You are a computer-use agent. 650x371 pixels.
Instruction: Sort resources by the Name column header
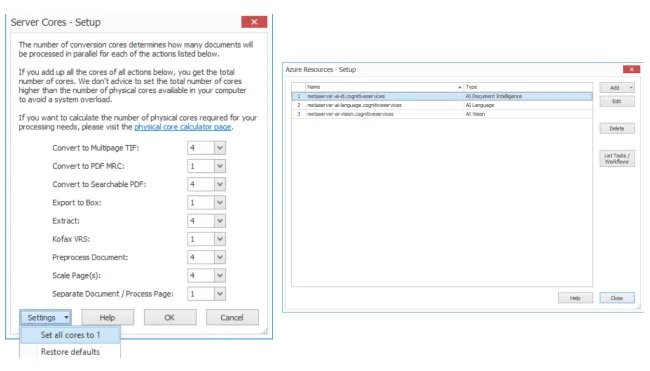384,87
